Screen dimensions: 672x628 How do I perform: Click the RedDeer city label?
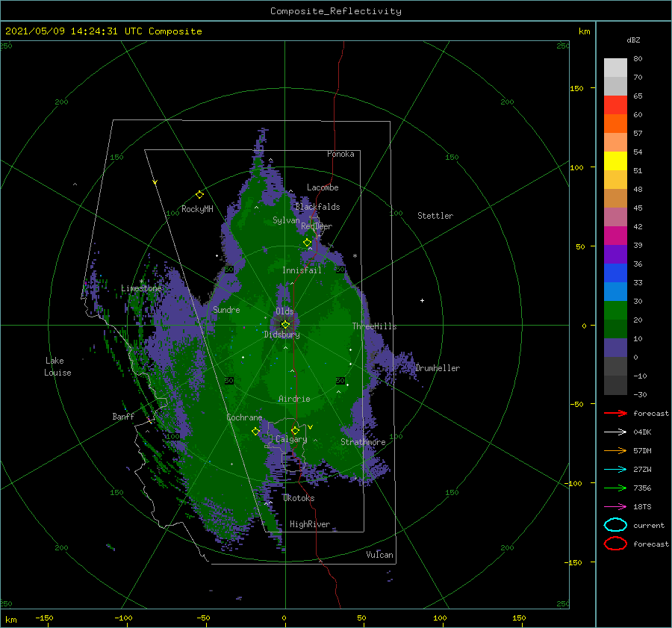317,226
